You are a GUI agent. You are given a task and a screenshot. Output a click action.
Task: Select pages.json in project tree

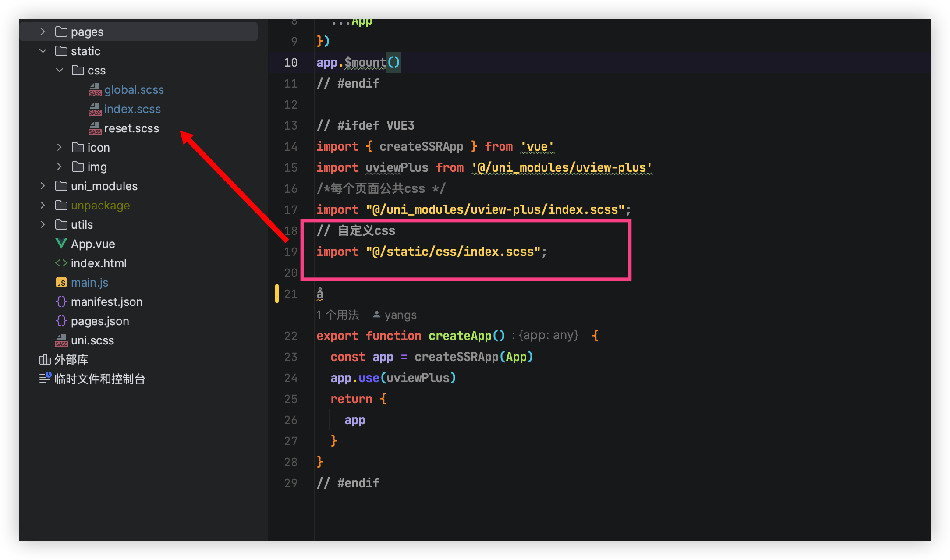100,321
